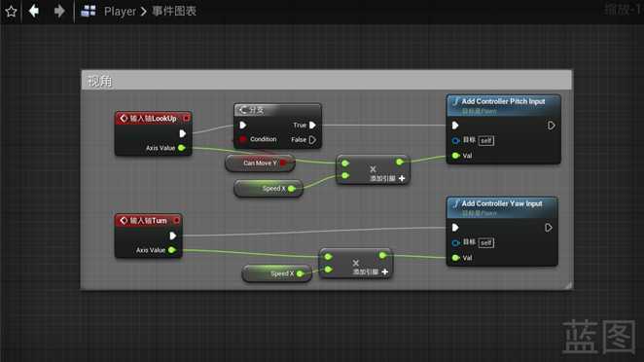Image resolution: width=644 pixels, height=362 pixels.
Task: Click second input pin of upper multiply node
Action: (x=345, y=176)
